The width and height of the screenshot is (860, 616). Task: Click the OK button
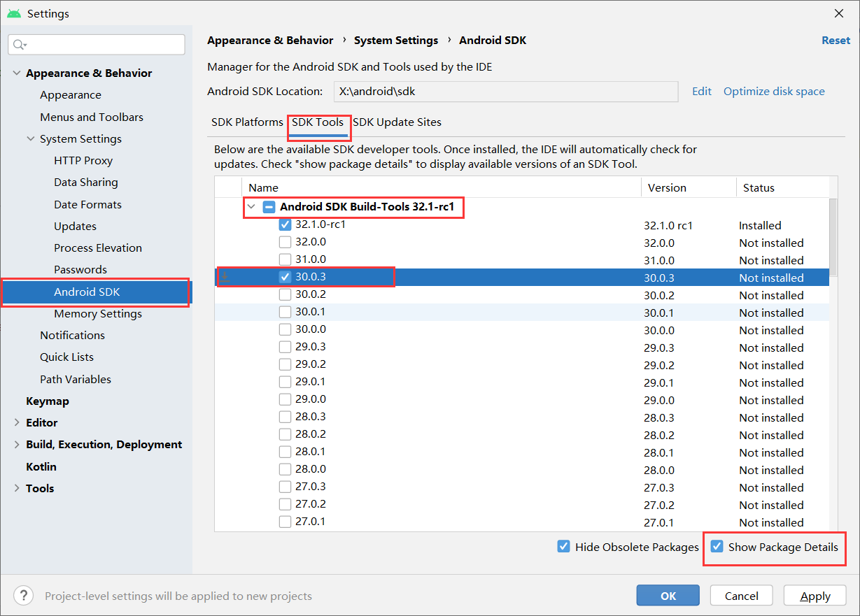[x=668, y=596]
